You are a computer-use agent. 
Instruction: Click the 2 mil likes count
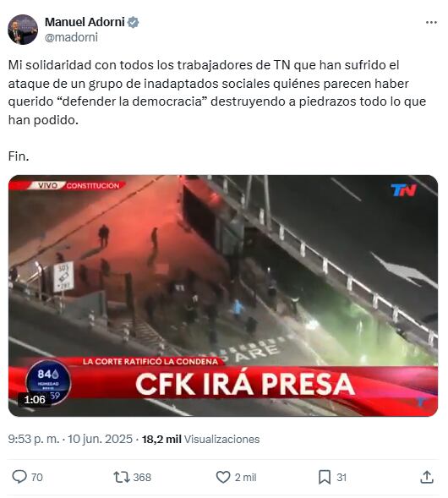click(245, 478)
